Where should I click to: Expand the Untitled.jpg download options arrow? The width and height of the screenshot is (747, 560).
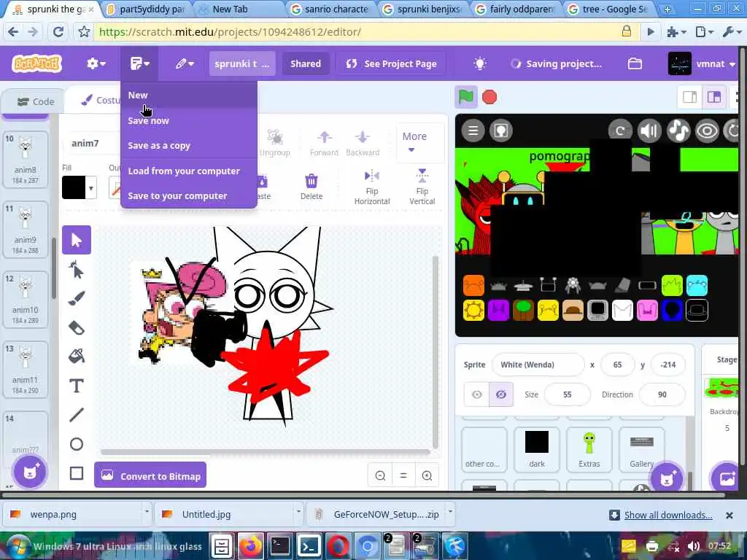pyautogui.click(x=298, y=511)
